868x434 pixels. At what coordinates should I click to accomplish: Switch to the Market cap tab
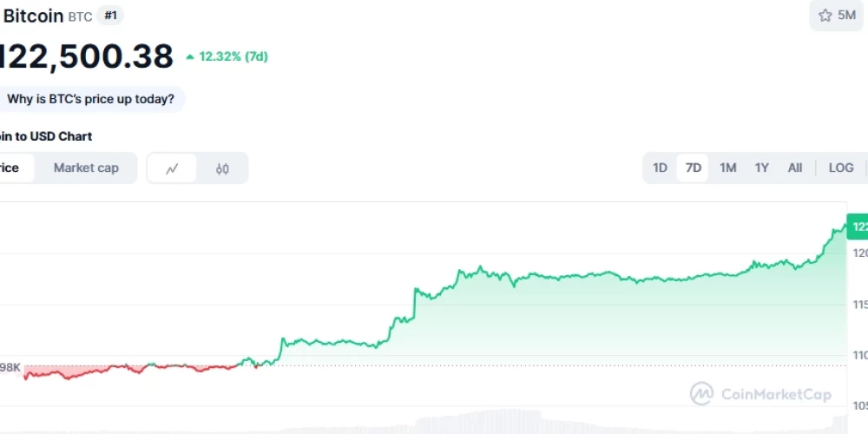(x=86, y=168)
